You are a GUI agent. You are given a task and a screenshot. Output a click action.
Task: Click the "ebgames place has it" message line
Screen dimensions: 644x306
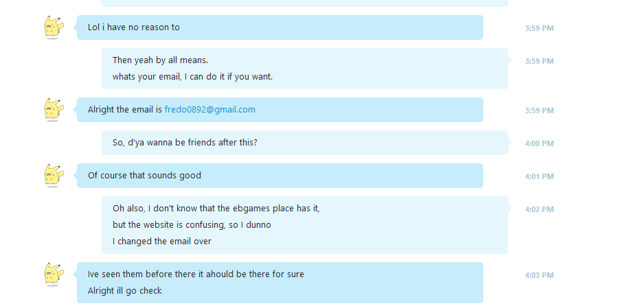[216, 209]
